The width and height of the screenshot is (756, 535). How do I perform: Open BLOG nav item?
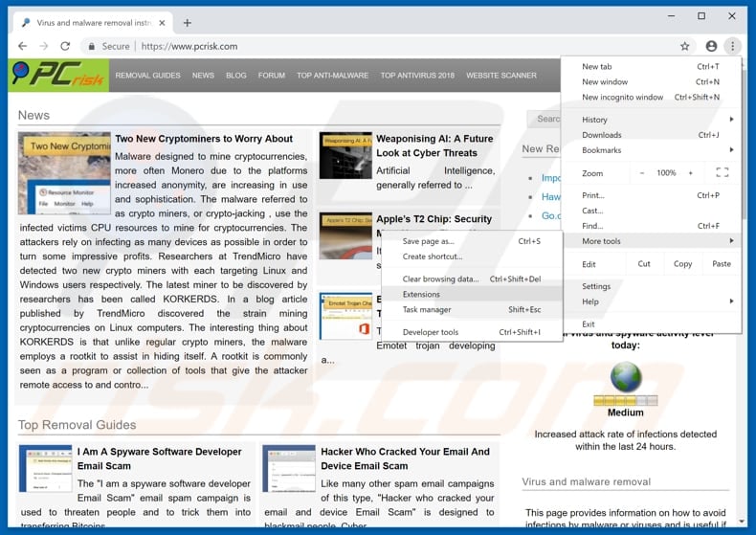coord(235,76)
